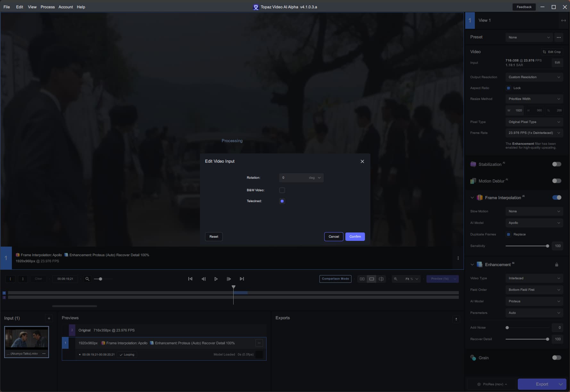Click the Frame Interpolation filmstrip icon
Viewport: 570px width, 392px height.
[x=480, y=198]
